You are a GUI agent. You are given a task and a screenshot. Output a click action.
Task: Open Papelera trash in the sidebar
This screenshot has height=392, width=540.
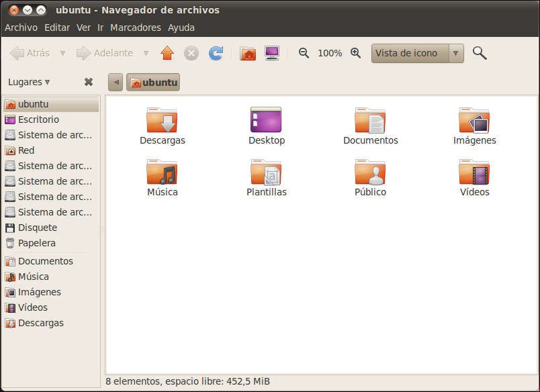51,243
